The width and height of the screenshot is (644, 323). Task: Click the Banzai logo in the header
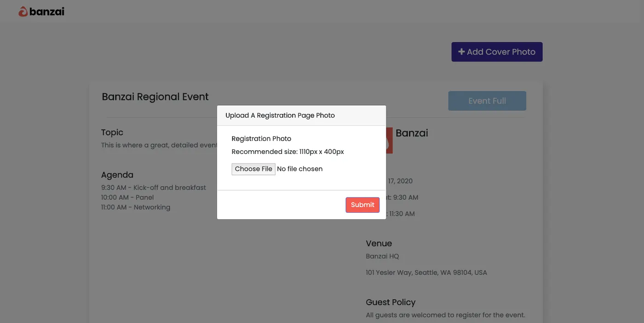click(x=41, y=11)
